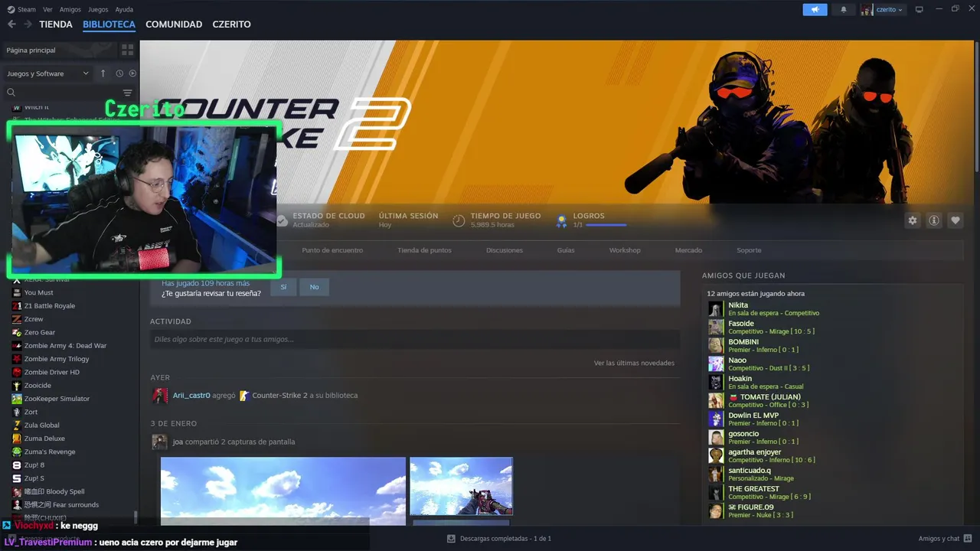Open the Ver menu
The height and width of the screenshot is (551, 980).
click(48, 10)
